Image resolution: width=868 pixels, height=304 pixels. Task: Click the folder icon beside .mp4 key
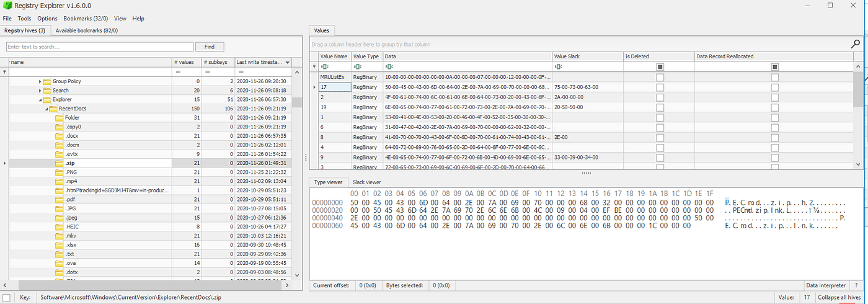point(60,181)
